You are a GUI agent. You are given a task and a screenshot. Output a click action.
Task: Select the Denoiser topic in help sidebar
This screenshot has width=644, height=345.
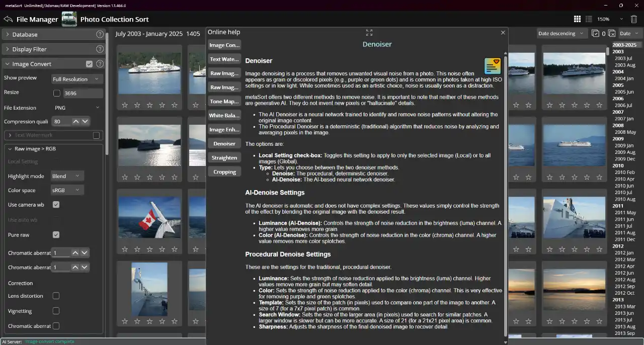click(224, 143)
